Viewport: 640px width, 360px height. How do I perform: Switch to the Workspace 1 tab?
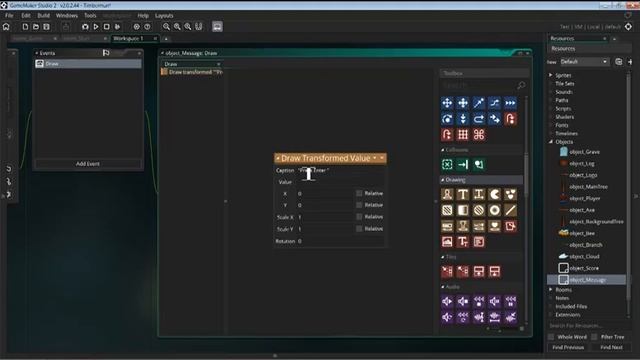coord(129,38)
